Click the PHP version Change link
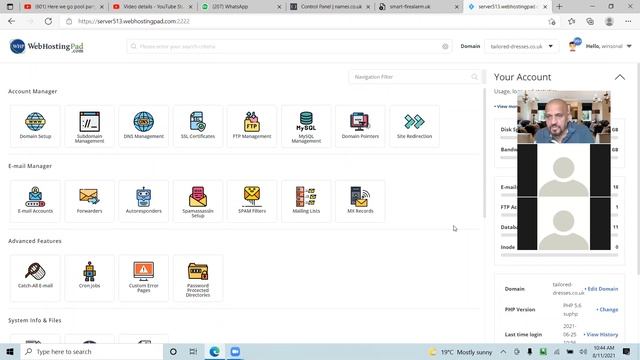Viewport: 640px width, 360px height. click(607, 309)
